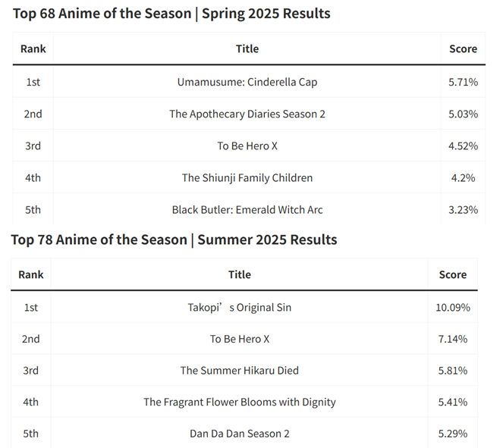Click the 5.71% score cell
This screenshot has width=503, height=448.
(463, 82)
